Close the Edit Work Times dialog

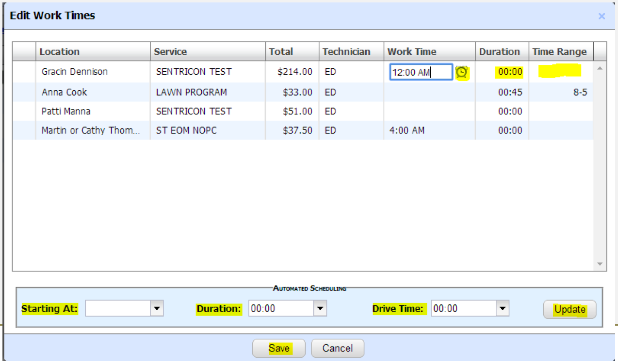tap(602, 16)
